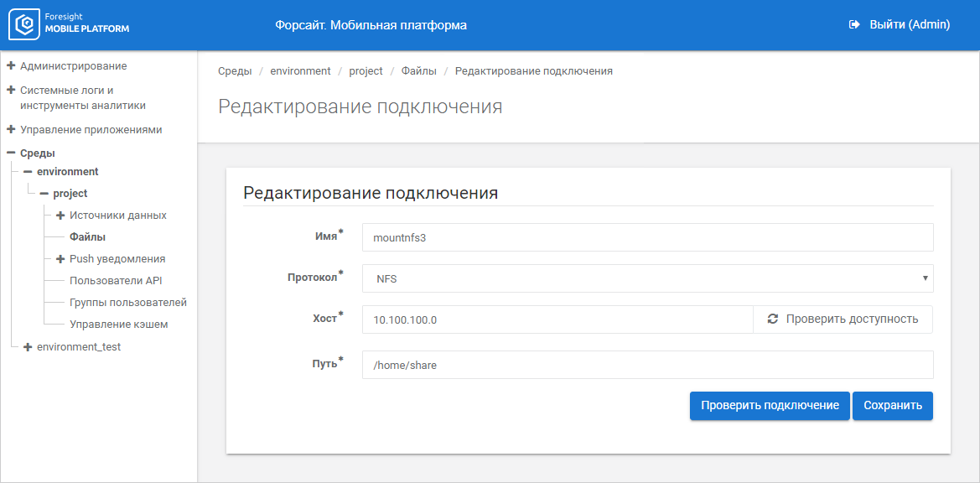The height and width of the screenshot is (483, 980).
Task: Select Файлы in the project tree
Action: [87, 236]
